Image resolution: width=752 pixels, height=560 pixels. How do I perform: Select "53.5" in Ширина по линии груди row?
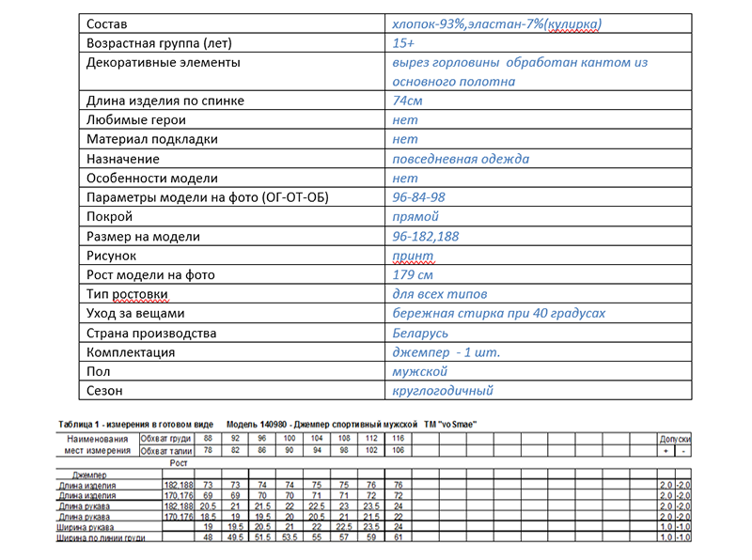point(290,537)
